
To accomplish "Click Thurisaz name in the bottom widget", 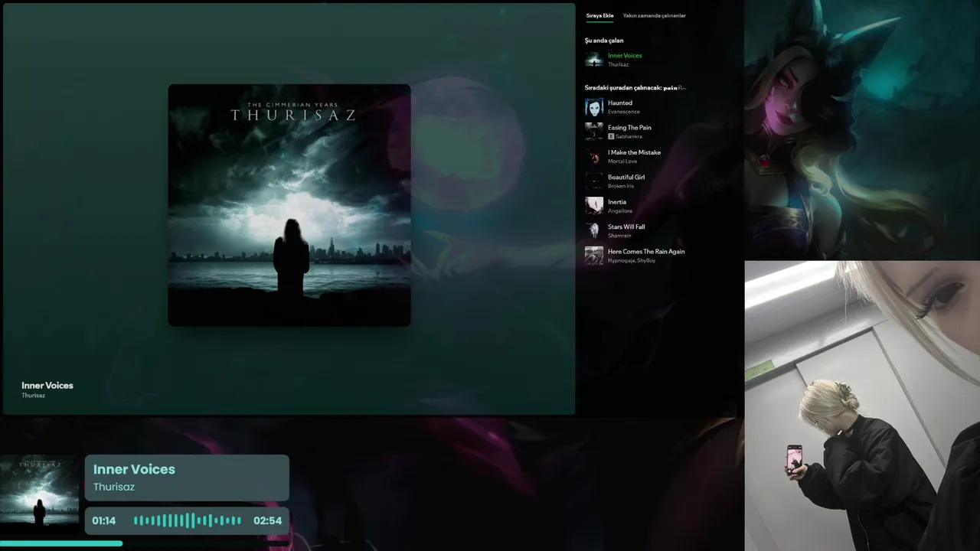I will click(x=114, y=487).
